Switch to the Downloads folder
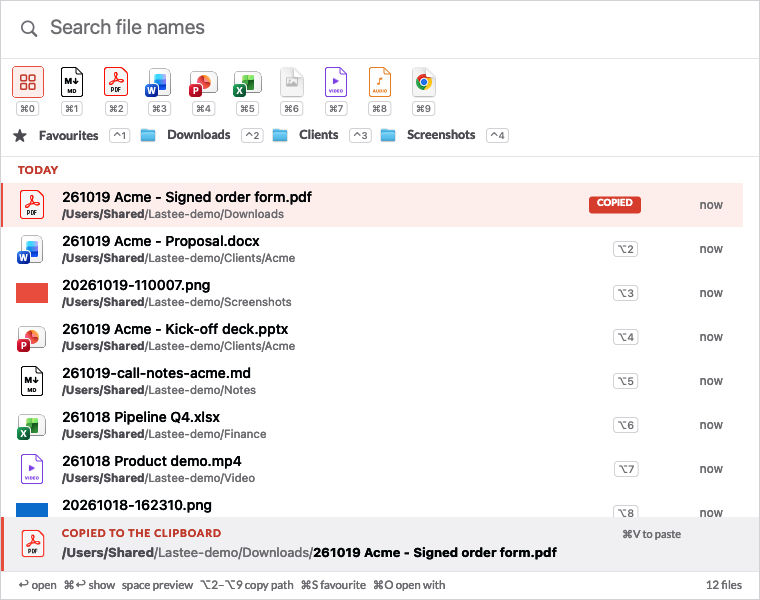 point(199,135)
